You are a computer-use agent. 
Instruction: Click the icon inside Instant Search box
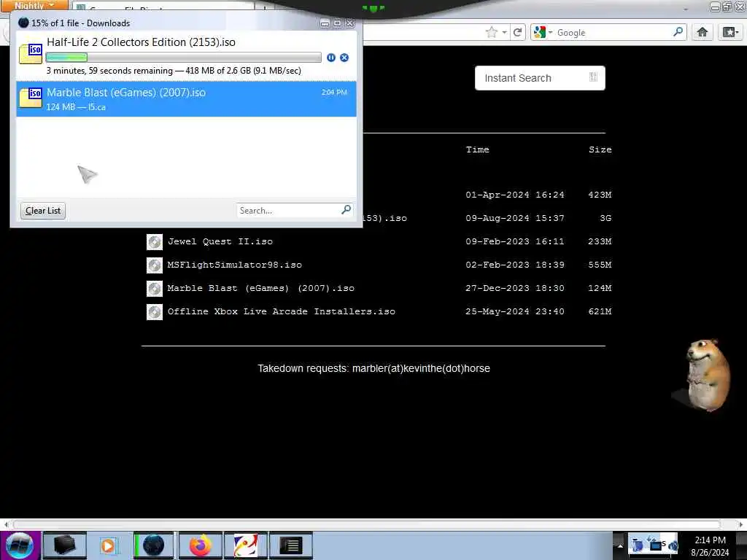coord(593,77)
